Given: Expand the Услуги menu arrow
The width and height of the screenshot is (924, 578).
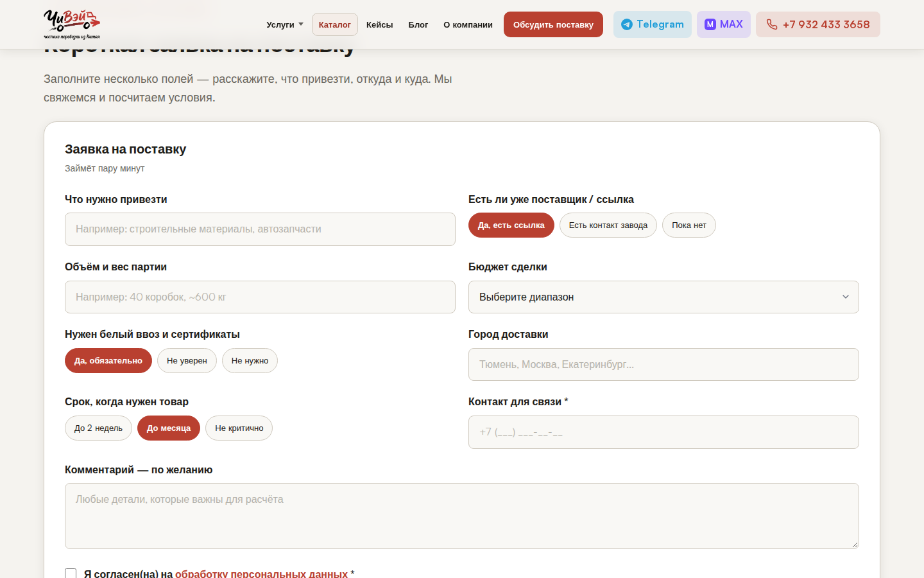Looking at the screenshot, I should click(x=301, y=24).
